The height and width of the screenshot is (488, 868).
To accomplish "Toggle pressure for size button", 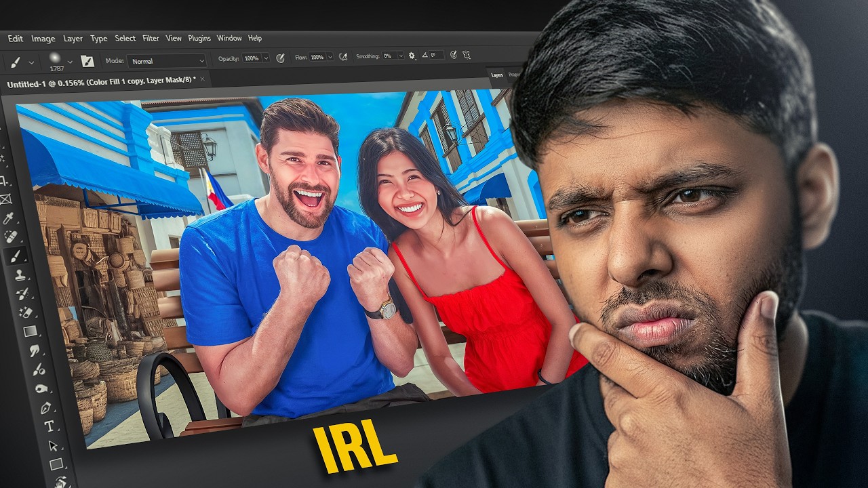I will click(x=452, y=55).
